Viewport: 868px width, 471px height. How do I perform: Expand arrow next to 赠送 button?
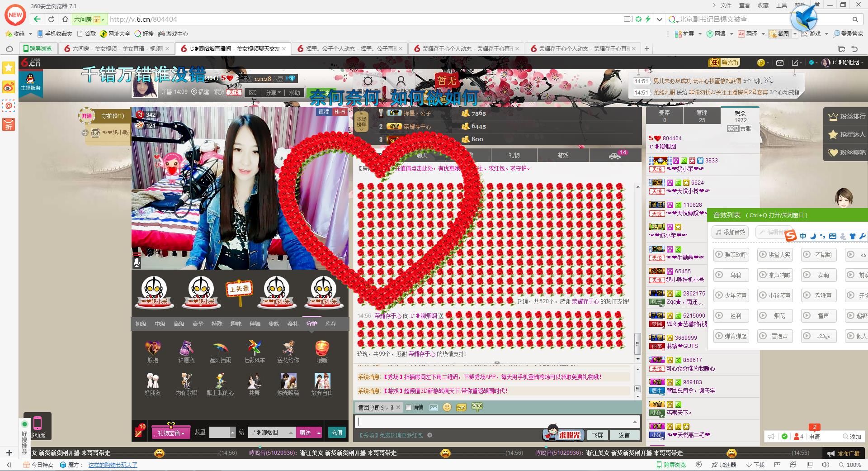319,433
